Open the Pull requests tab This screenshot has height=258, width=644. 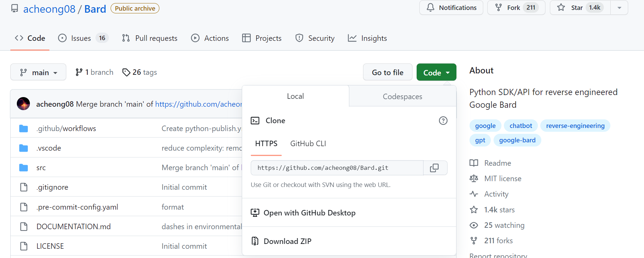pos(150,38)
